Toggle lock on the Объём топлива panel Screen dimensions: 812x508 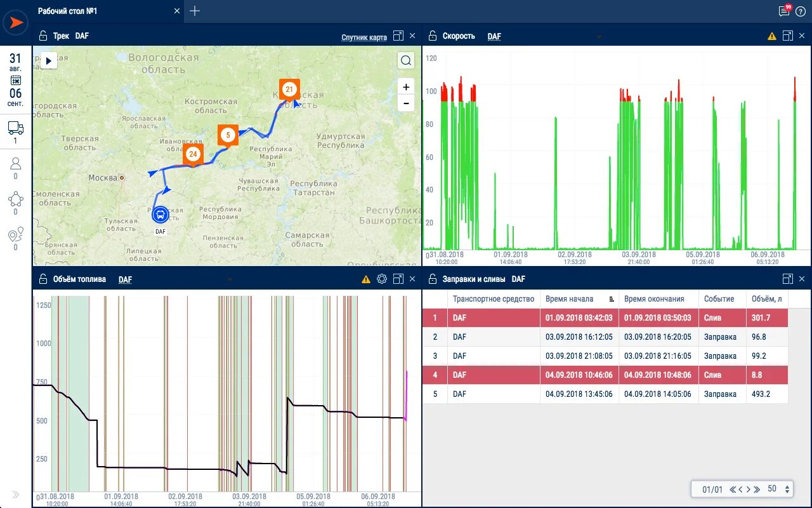(x=43, y=279)
